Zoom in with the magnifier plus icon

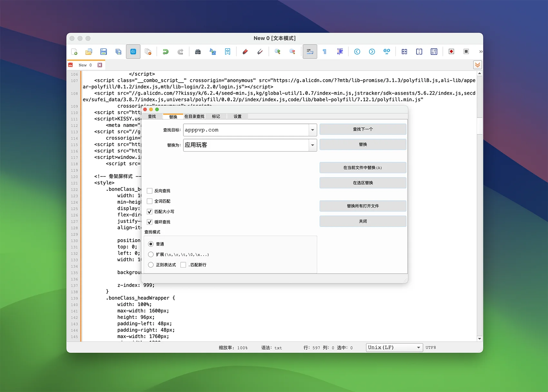pos(277,52)
